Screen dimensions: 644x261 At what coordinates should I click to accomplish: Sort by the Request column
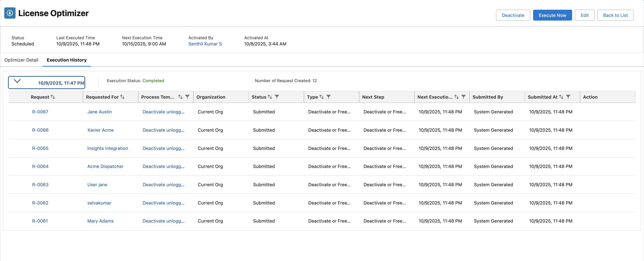click(53, 97)
